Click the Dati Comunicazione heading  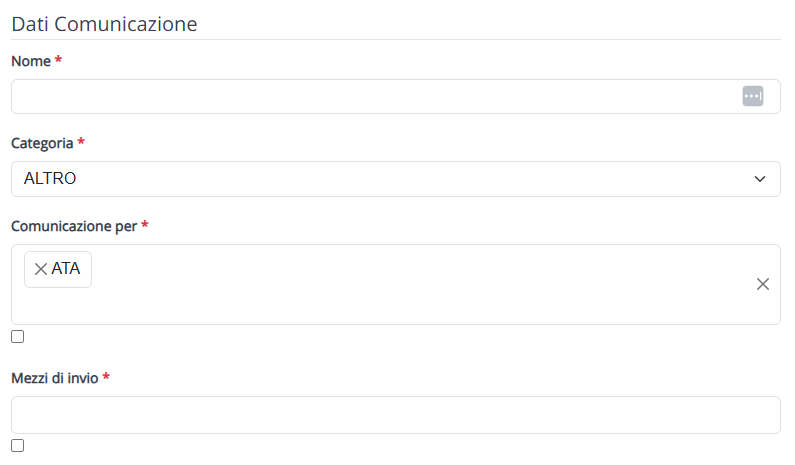(x=104, y=24)
